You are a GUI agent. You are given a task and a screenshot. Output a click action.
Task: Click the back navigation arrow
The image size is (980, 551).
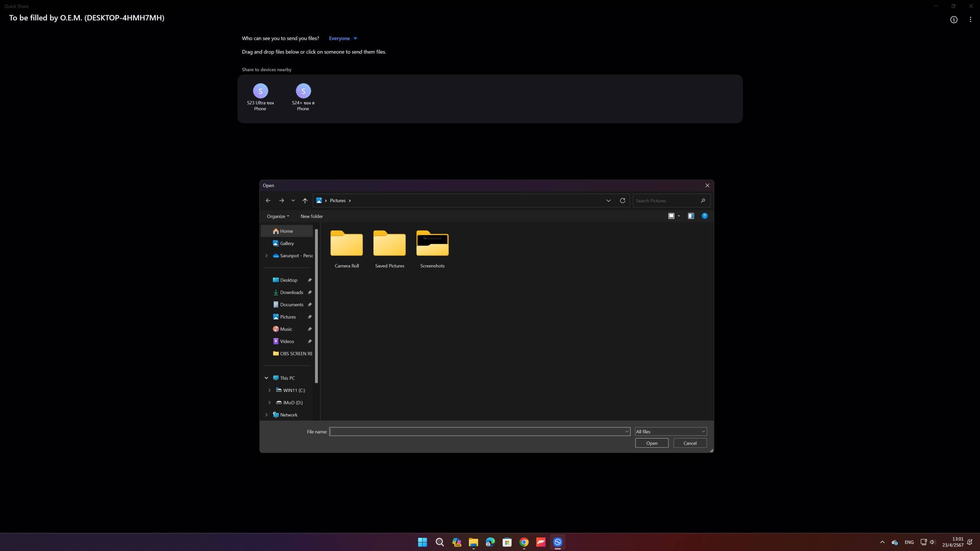[x=268, y=201]
